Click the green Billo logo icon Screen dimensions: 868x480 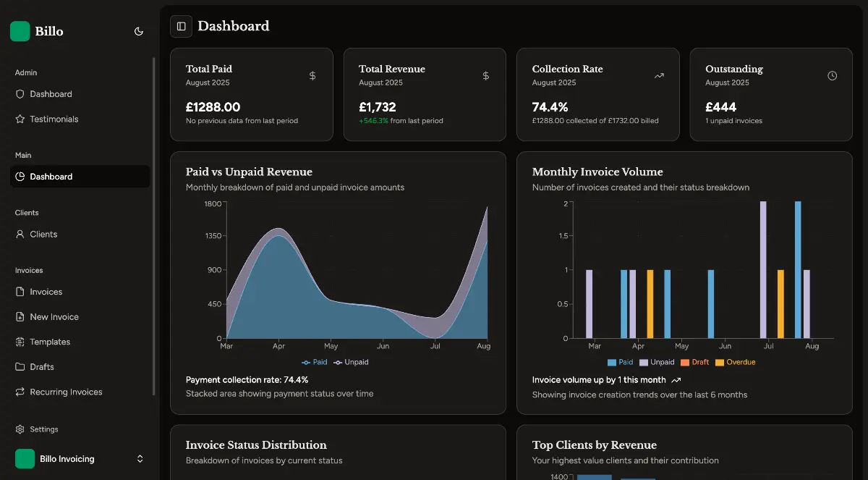coord(20,31)
